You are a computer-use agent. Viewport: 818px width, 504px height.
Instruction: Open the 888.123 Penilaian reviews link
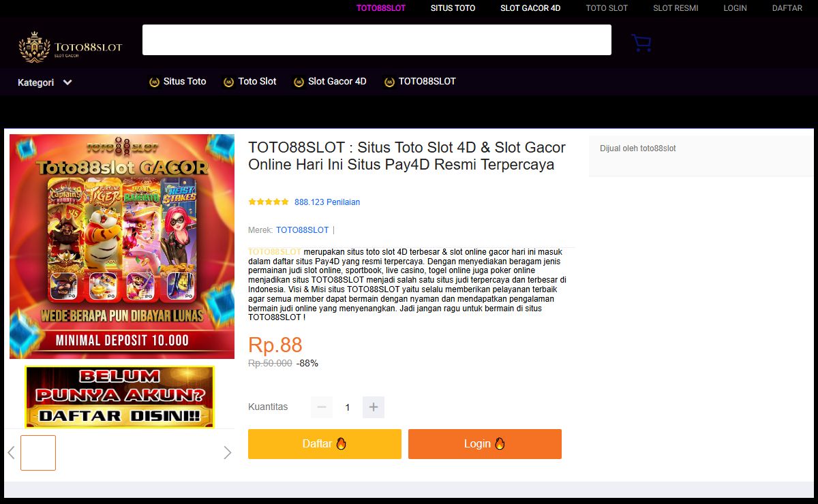tap(327, 202)
